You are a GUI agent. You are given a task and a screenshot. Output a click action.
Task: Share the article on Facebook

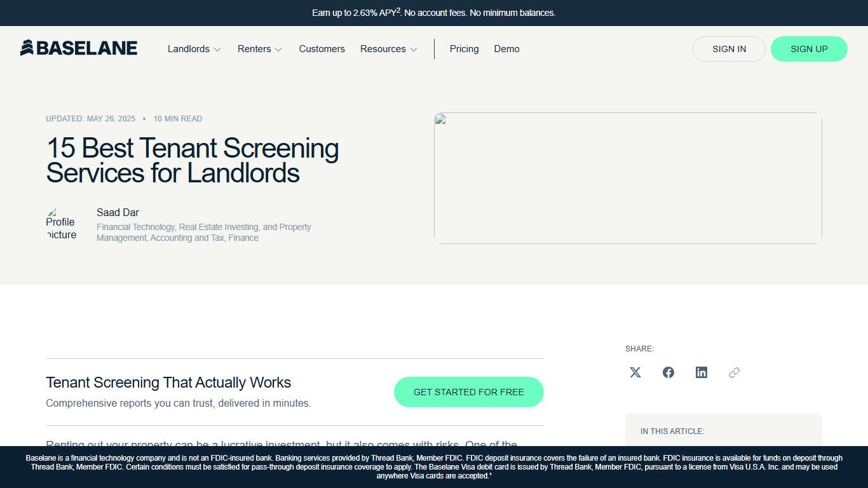pos(668,372)
